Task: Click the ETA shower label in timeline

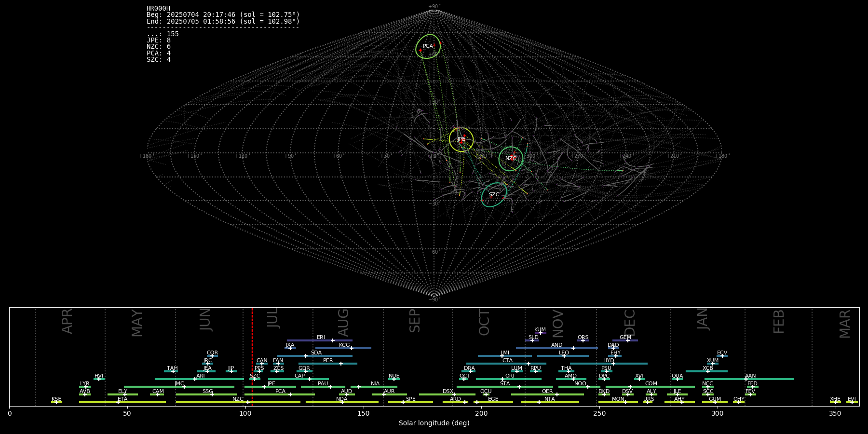Action: (x=122, y=399)
